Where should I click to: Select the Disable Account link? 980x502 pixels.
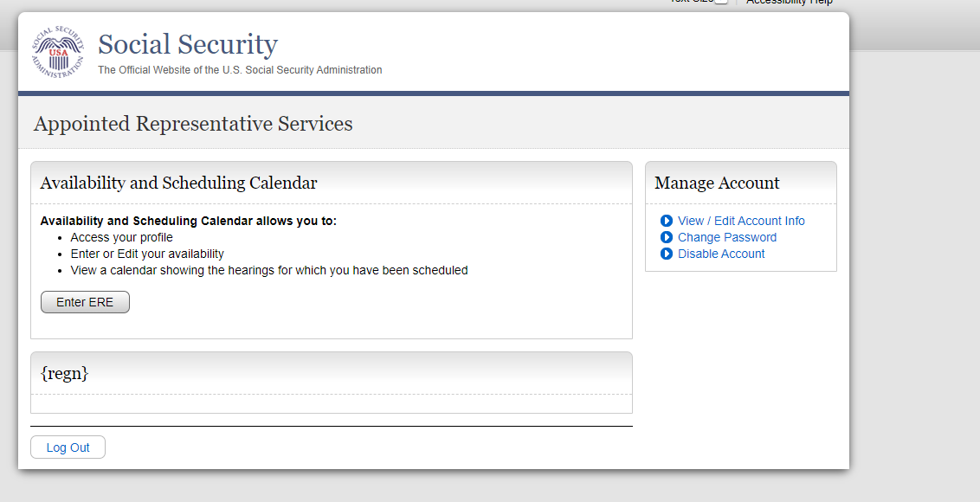[721, 254]
